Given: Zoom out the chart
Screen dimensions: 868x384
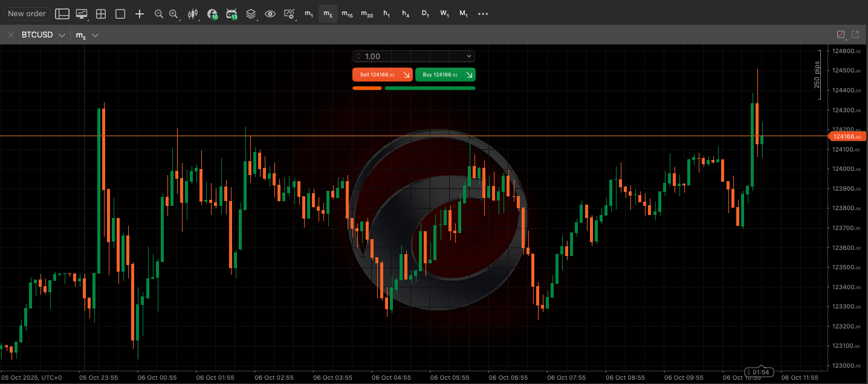Looking at the screenshot, I should click(158, 13).
